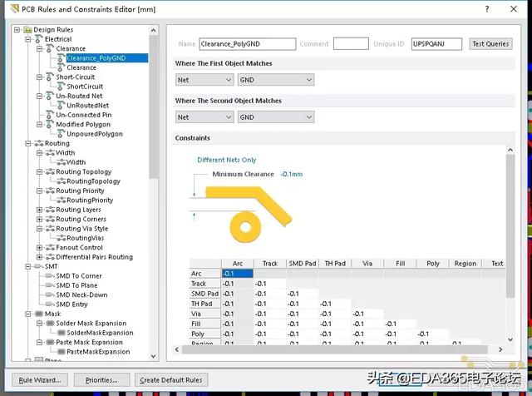Click the SMD To Corner icon

coord(50,276)
